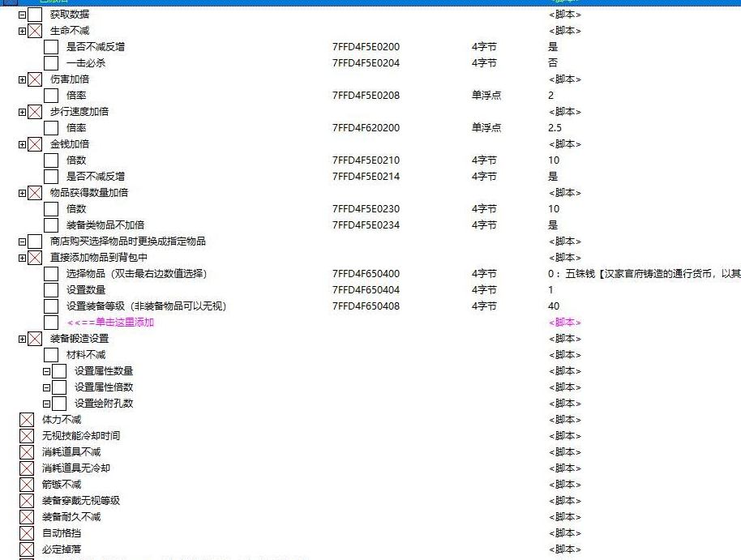The image size is (741, 560).
Task: Click the address 7FFD4F5E0204
Action: pos(366,63)
